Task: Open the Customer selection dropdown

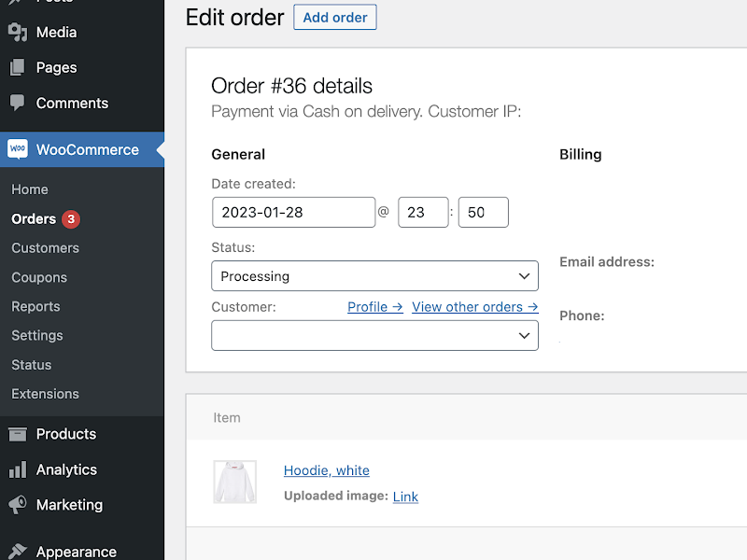Action: pos(373,335)
